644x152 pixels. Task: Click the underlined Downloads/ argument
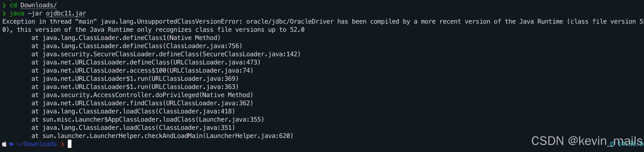[x=38, y=5]
